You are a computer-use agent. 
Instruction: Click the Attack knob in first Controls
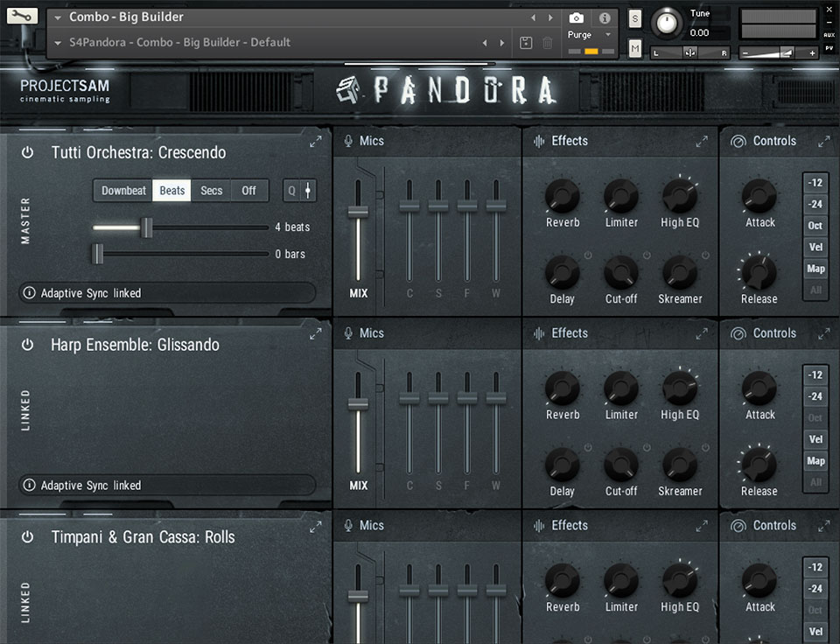(x=759, y=196)
